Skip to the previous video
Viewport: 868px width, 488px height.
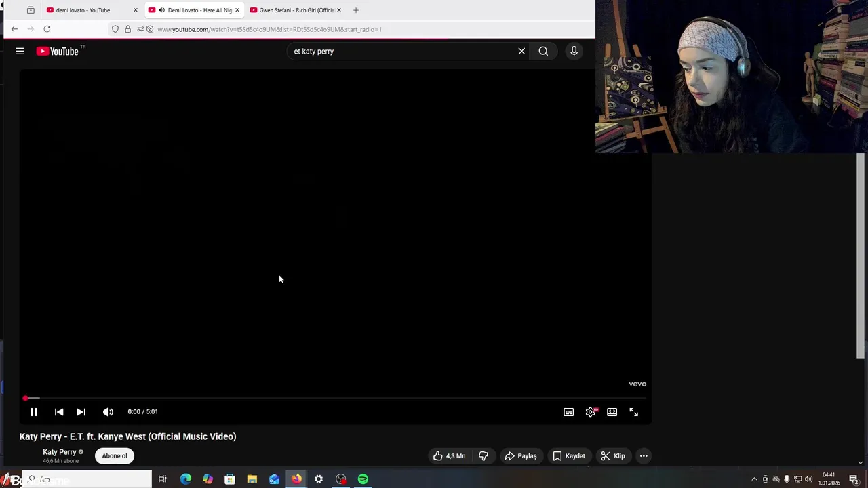click(x=59, y=411)
